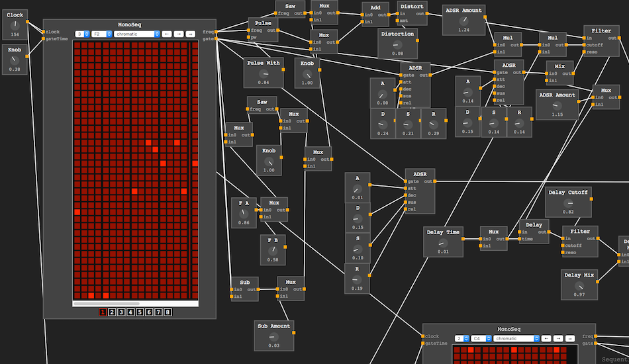Toggle first lit step in bottom MonoSeq grid

pyautogui.click(x=471, y=349)
